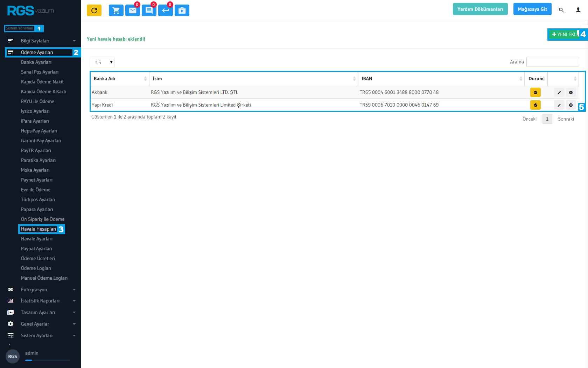
Task: Sort the table by Banka Adı column
Action: tap(120, 79)
